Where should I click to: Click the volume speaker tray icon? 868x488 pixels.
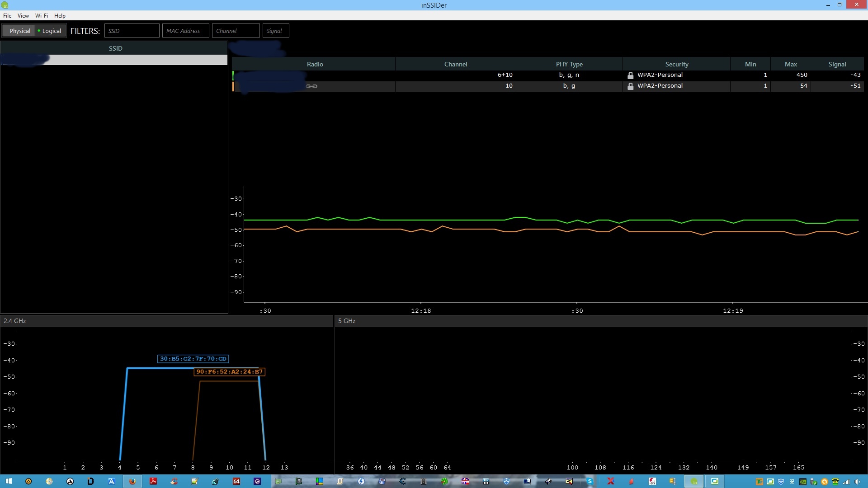[858, 482]
